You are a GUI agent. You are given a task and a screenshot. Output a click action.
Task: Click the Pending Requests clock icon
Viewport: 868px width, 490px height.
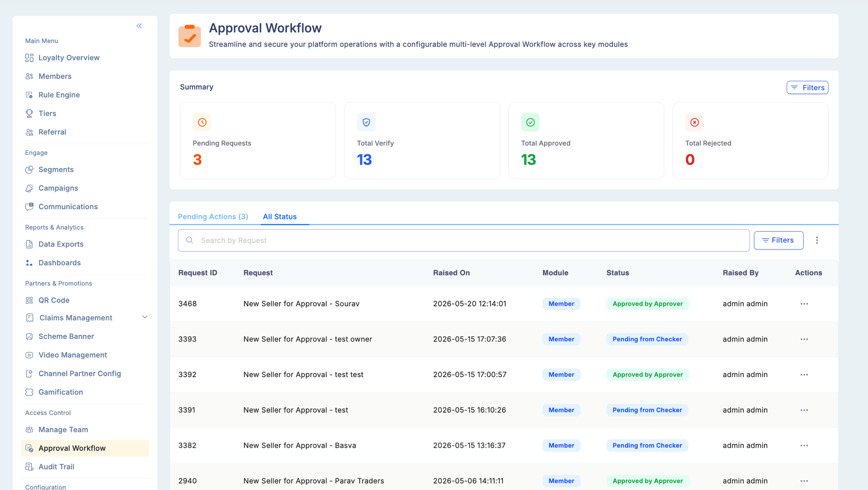(202, 122)
